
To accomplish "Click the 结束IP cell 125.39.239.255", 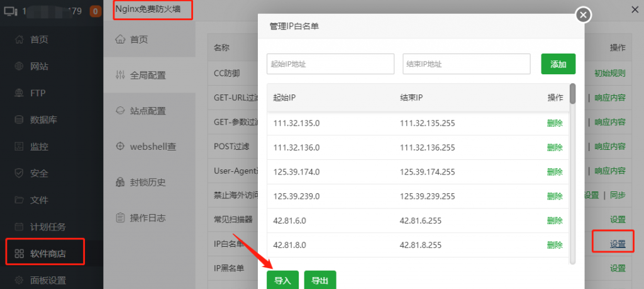I will pos(427,196).
